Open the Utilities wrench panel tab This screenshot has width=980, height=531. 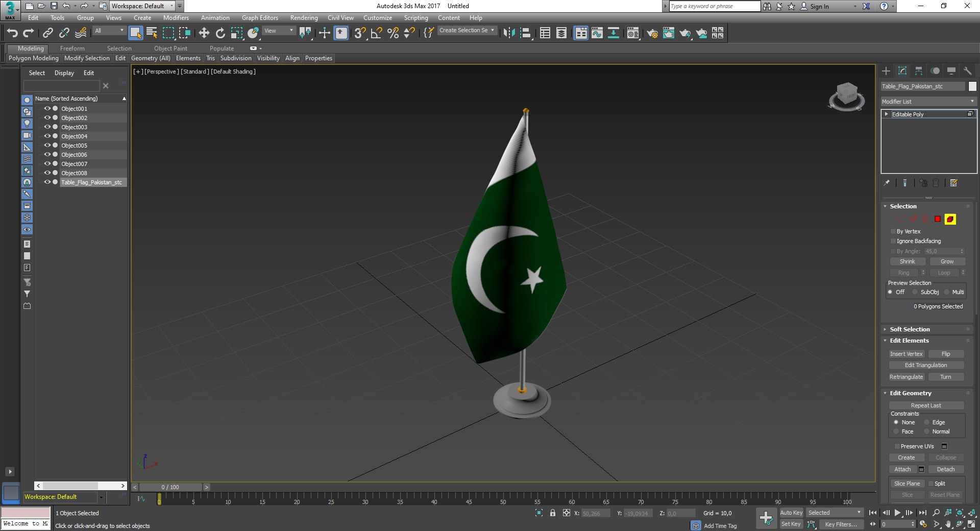(968, 71)
